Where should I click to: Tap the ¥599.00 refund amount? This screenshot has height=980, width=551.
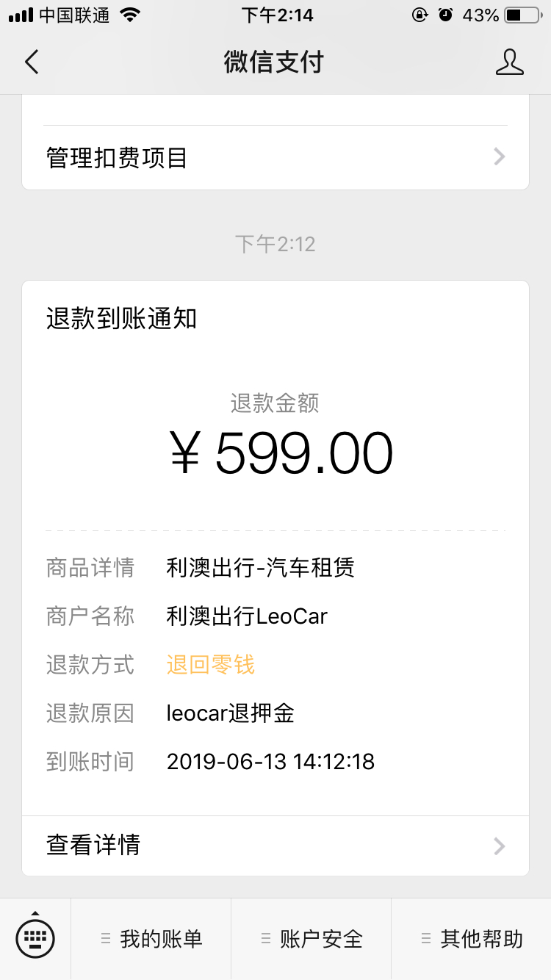tap(282, 453)
